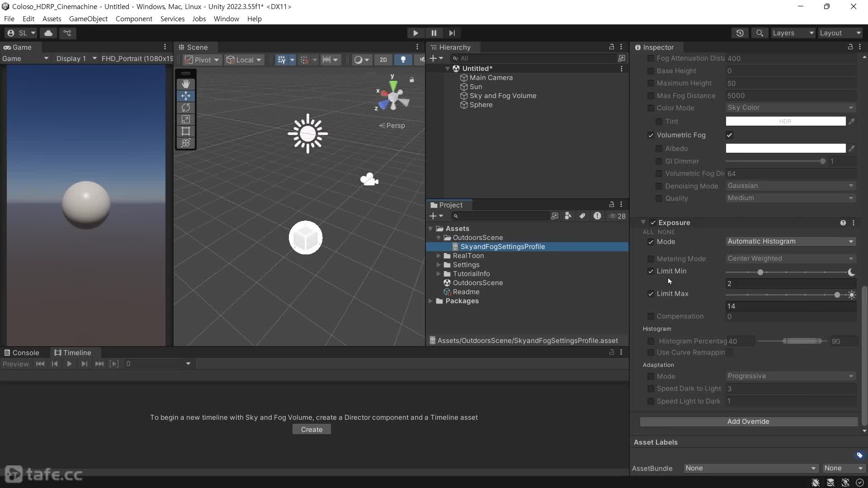Open the Exposure Mode Automatic Histogram dropdown

coord(790,242)
